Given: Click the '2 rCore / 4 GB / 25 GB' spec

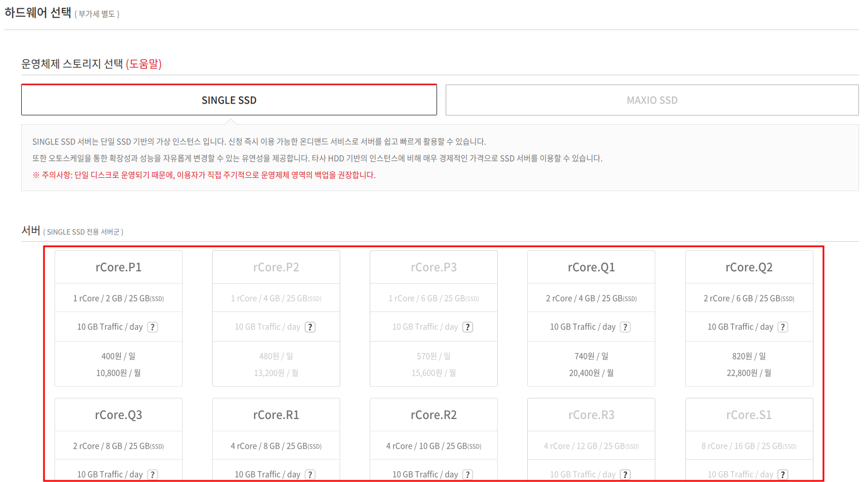Looking at the screenshot, I should click(591, 299).
